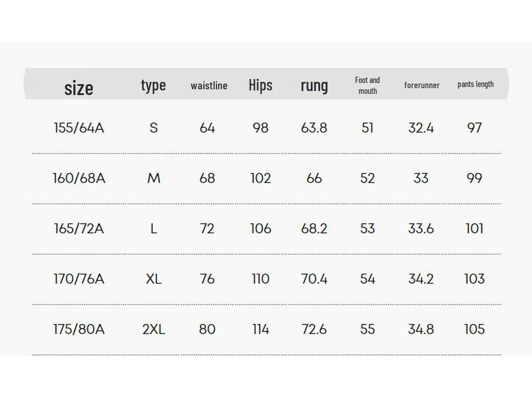This screenshot has height=399, width=532.
Task: Select the rung value 63.8
Action: 314,128
